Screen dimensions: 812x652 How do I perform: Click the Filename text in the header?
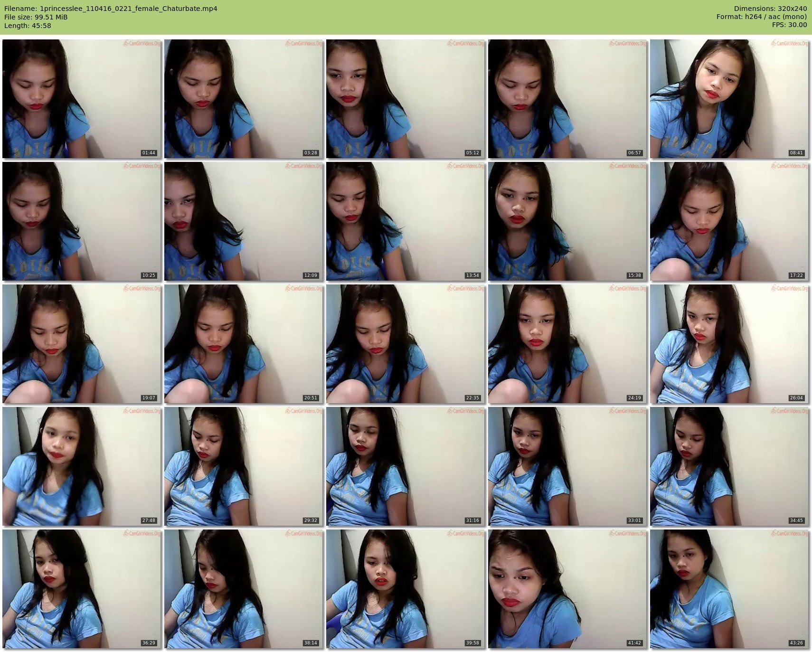click(x=111, y=9)
